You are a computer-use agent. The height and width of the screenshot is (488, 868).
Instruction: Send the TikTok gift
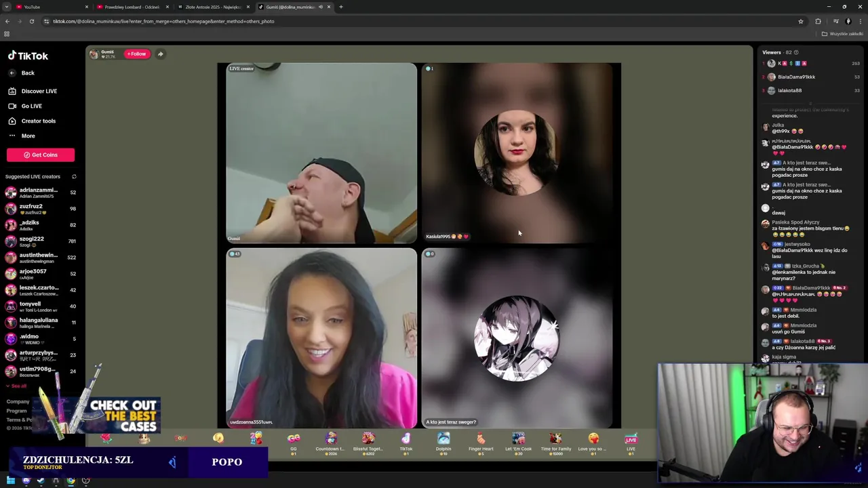(406, 443)
